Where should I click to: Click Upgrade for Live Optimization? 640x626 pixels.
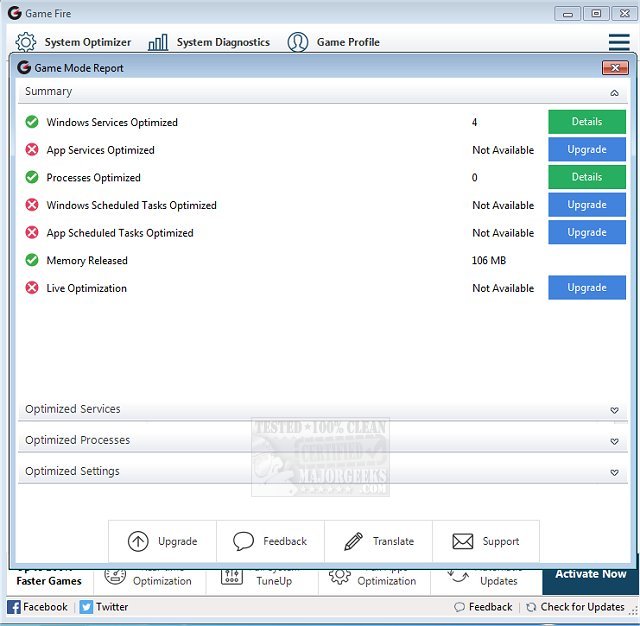coord(587,288)
